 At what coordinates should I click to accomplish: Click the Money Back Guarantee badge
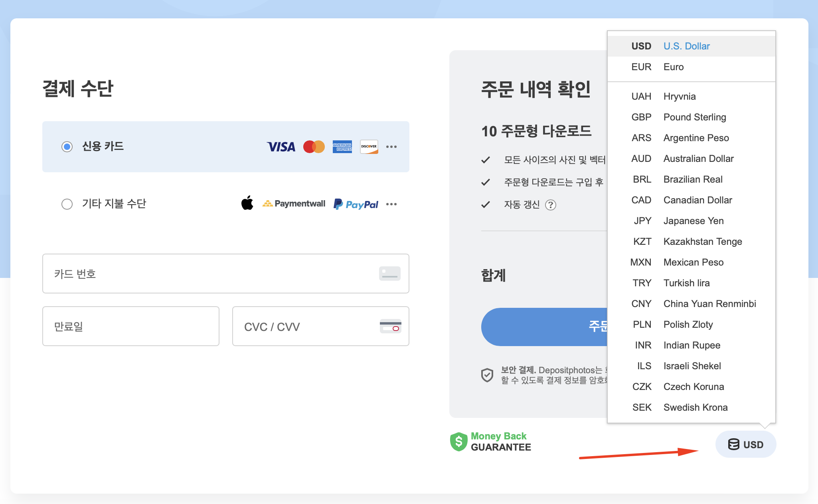tap(490, 441)
